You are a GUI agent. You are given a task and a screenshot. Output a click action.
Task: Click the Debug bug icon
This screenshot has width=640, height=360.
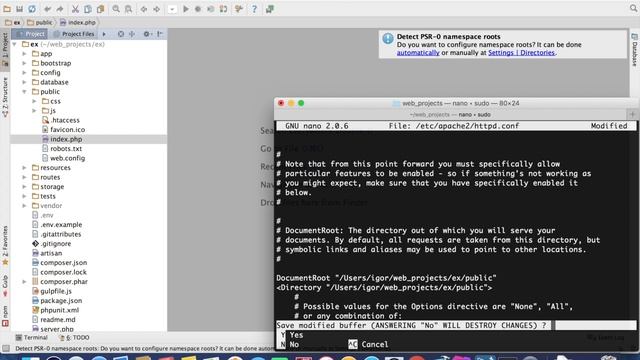(198, 9)
